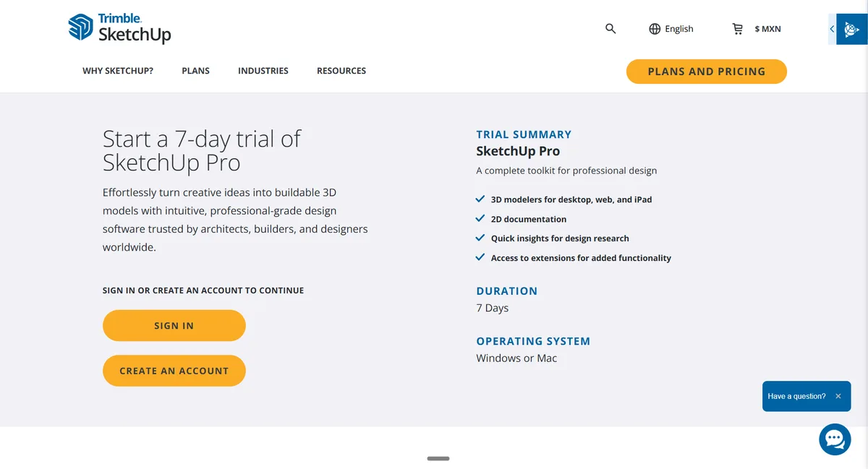Open the Why SketchUp? menu

118,71
